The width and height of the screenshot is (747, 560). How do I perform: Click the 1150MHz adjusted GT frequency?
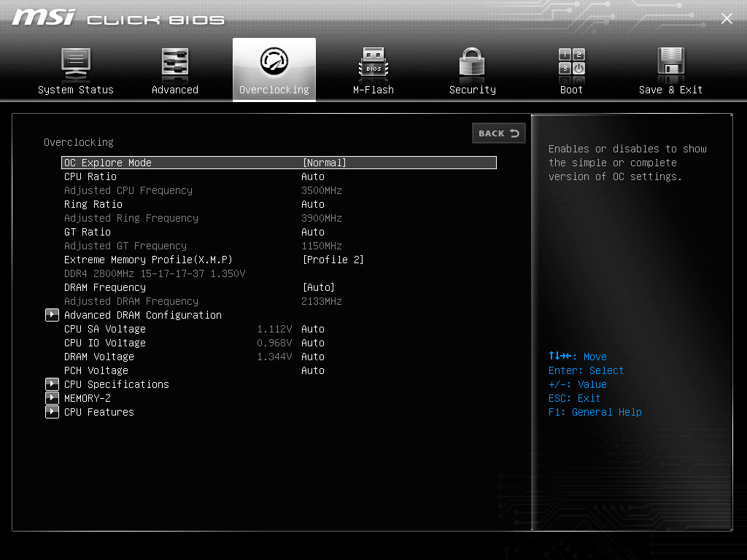[322, 246]
